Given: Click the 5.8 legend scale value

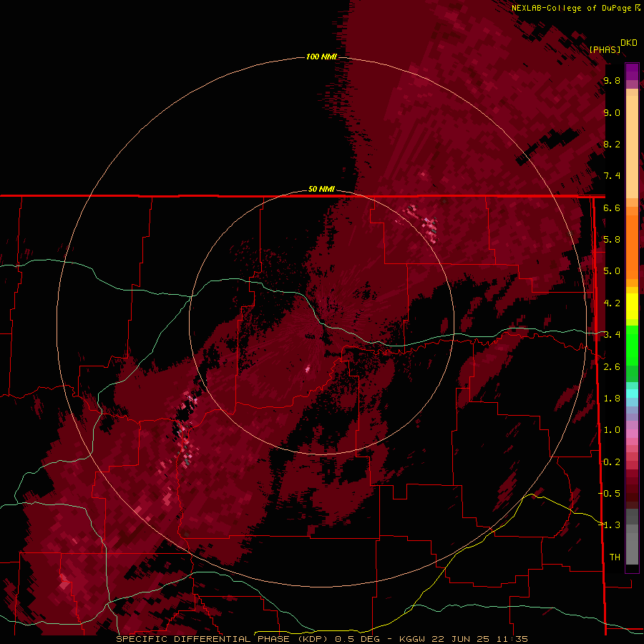Looking at the screenshot, I should tap(612, 240).
